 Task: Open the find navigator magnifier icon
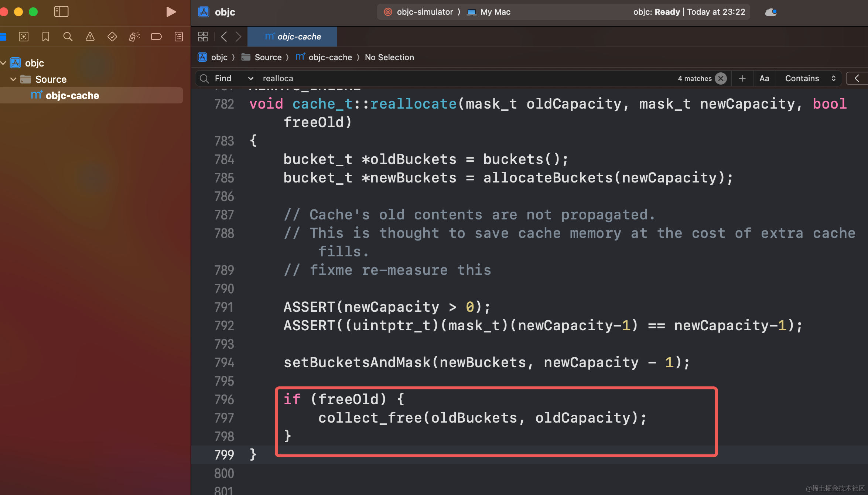click(68, 37)
